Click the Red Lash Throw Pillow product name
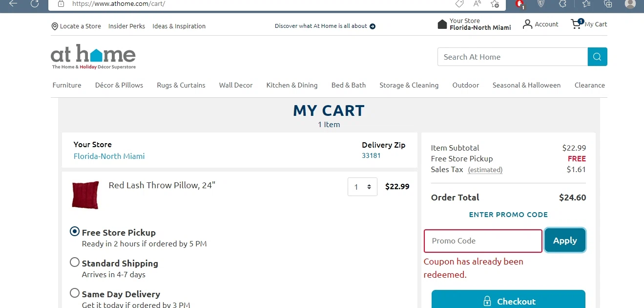Image resolution: width=644 pixels, height=308 pixels. pyautogui.click(x=162, y=185)
